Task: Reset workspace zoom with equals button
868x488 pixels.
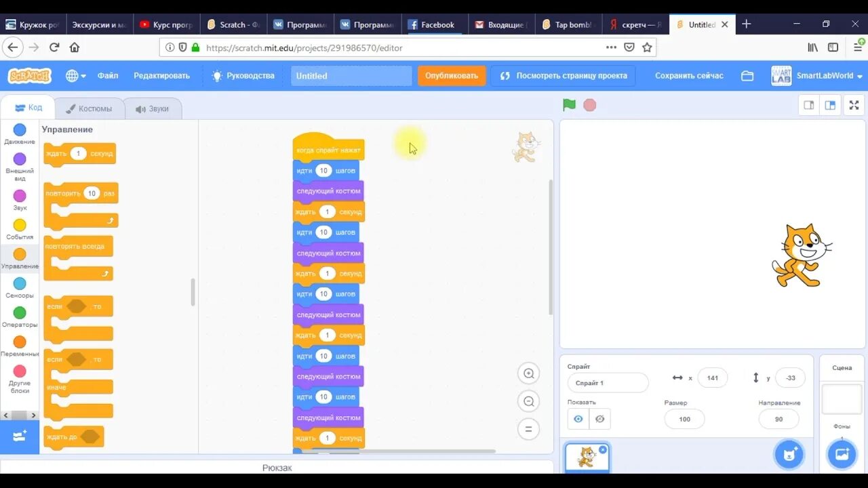Action: (529, 429)
